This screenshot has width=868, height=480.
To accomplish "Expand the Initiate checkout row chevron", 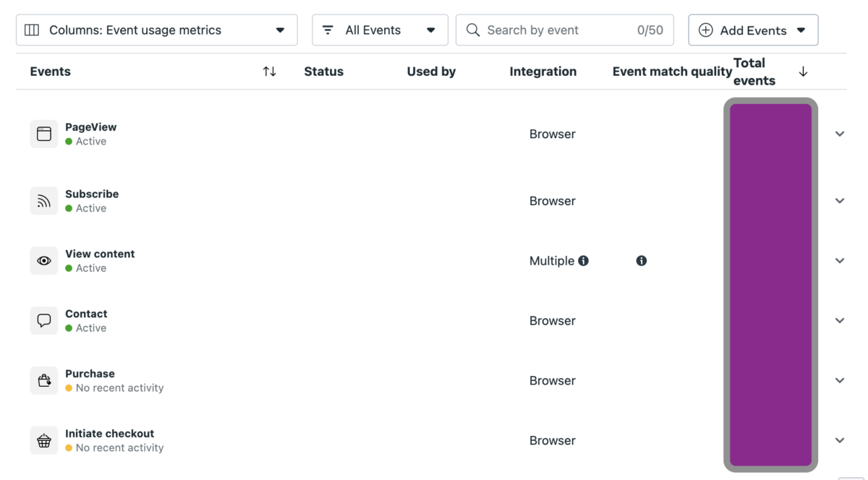I will [840, 440].
